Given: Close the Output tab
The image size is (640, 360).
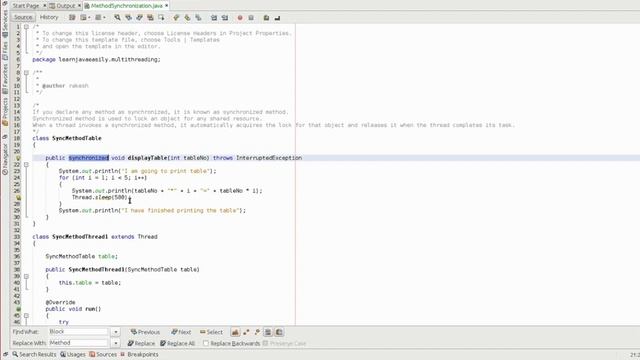Looking at the screenshot, I should coord(79,6).
